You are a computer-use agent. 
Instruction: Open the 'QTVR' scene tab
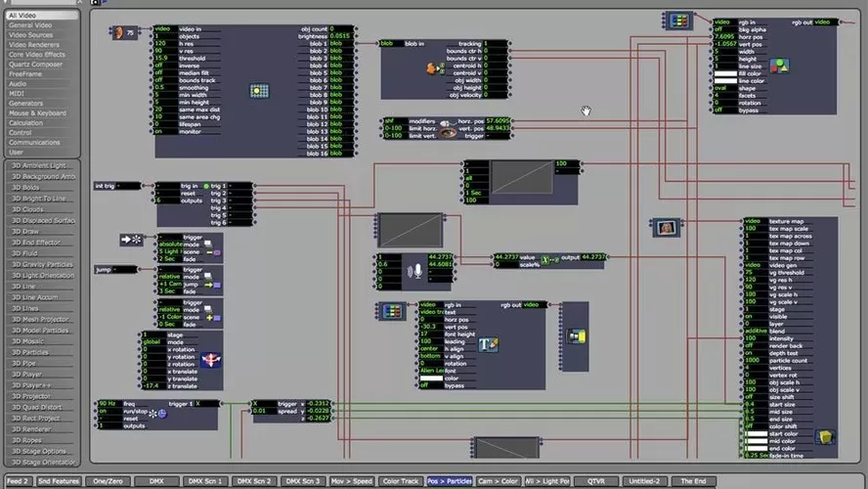(597, 481)
